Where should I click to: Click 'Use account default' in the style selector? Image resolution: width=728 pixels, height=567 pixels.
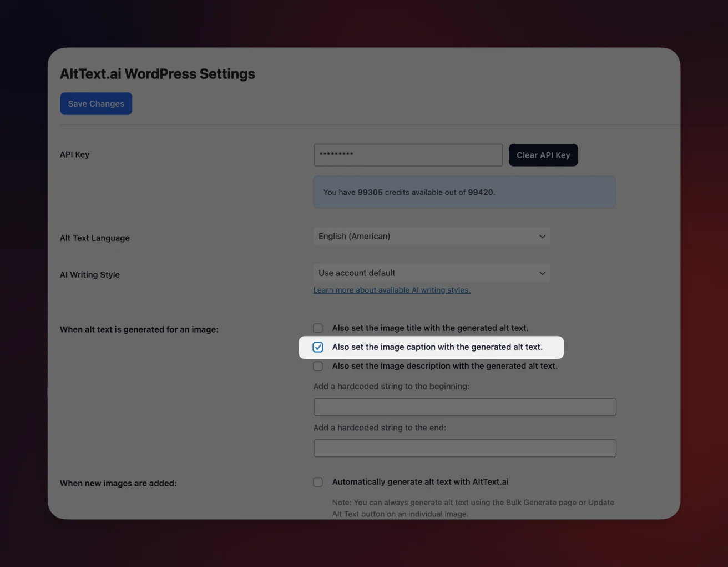pos(356,273)
